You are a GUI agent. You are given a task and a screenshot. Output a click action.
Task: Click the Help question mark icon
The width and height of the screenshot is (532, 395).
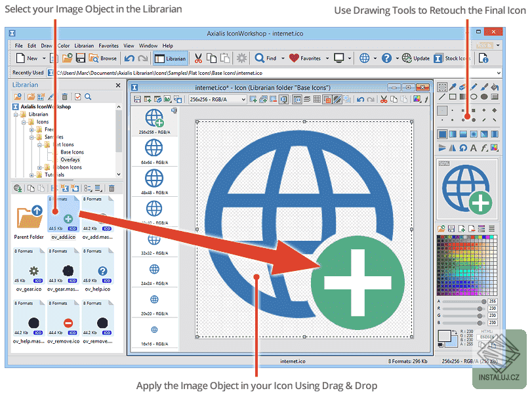point(386,58)
